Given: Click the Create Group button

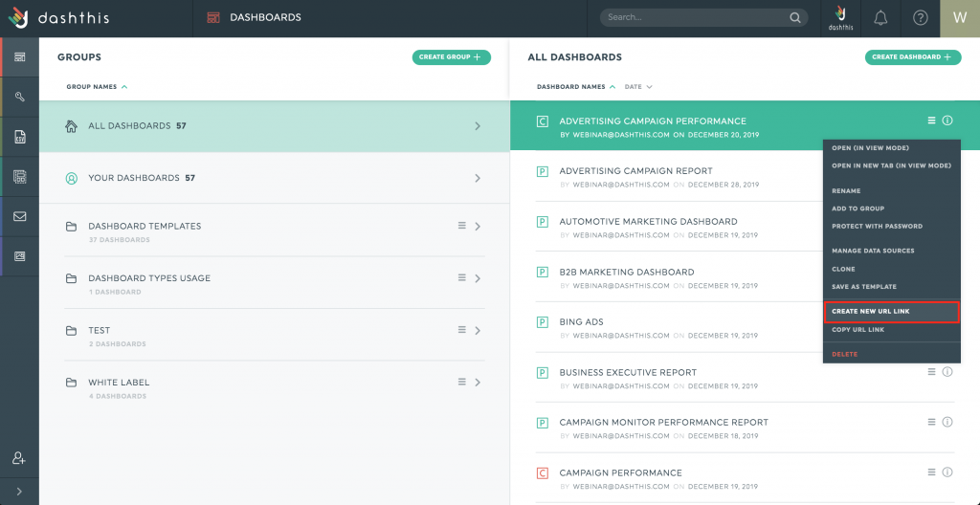Looking at the screenshot, I should [x=452, y=57].
